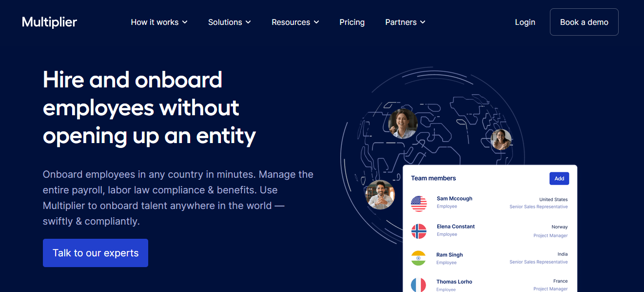The image size is (644, 292).
Task: Click the Norway flag icon
Action: point(419,231)
